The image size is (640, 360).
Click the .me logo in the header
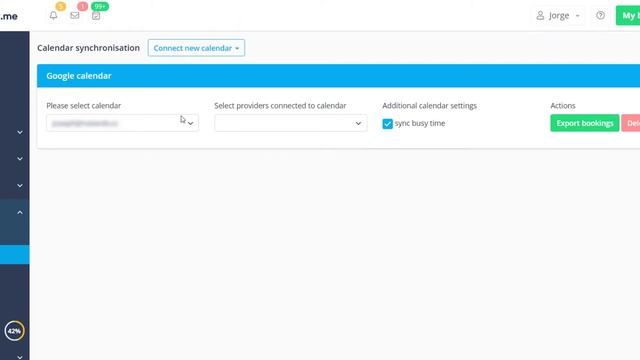tap(9, 16)
